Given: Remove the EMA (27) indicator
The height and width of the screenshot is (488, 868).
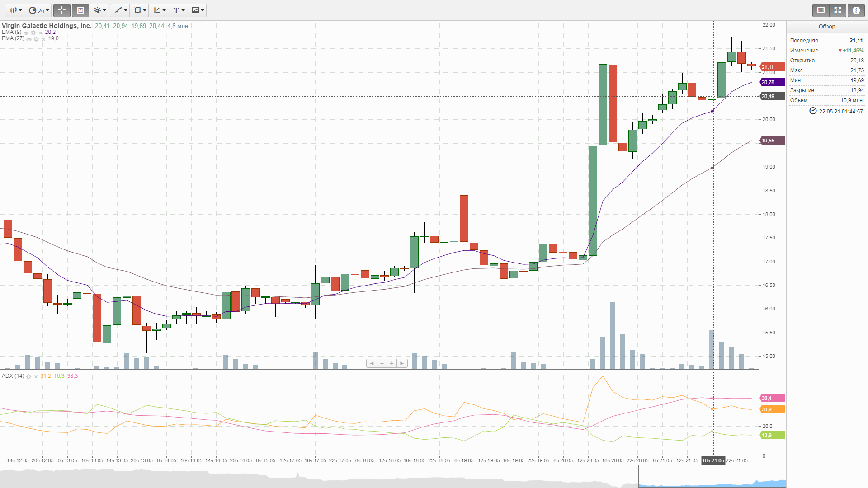Looking at the screenshot, I should pos(43,39).
